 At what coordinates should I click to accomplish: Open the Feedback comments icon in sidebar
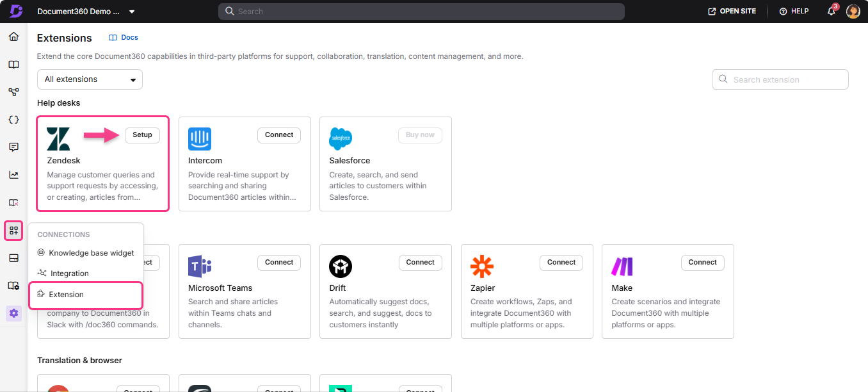(13, 147)
